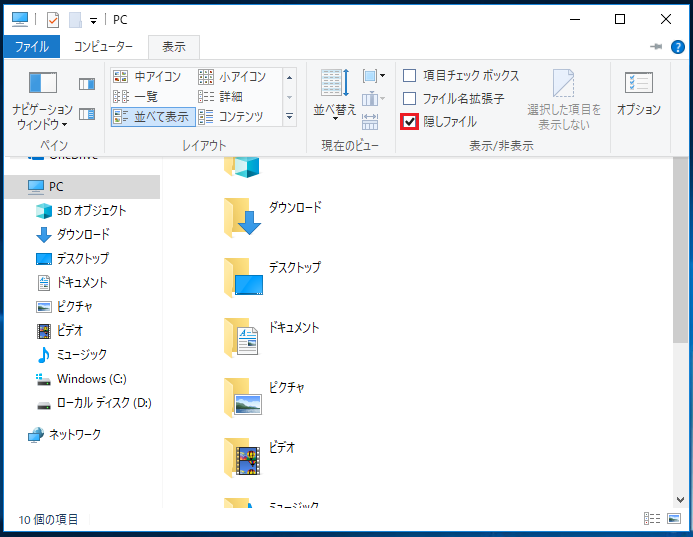The width and height of the screenshot is (693, 537).
Task: Open ミュージック in navigation pane
Action: coord(81,354)
